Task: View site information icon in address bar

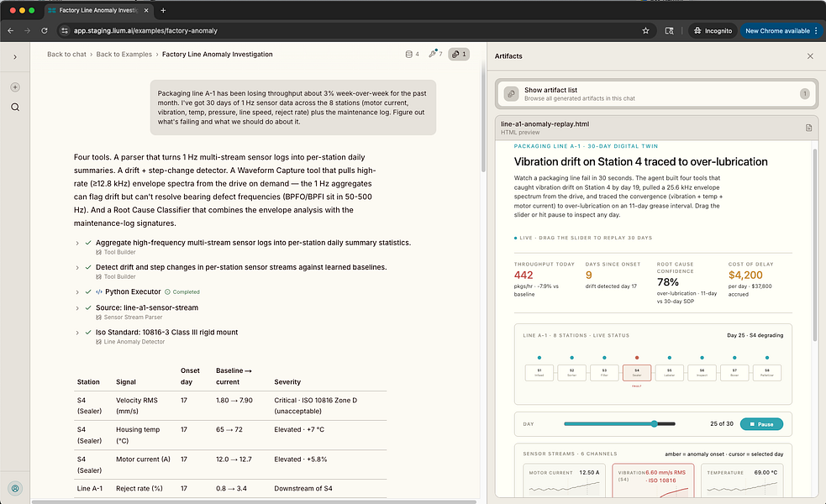Action: click(64, 30)
